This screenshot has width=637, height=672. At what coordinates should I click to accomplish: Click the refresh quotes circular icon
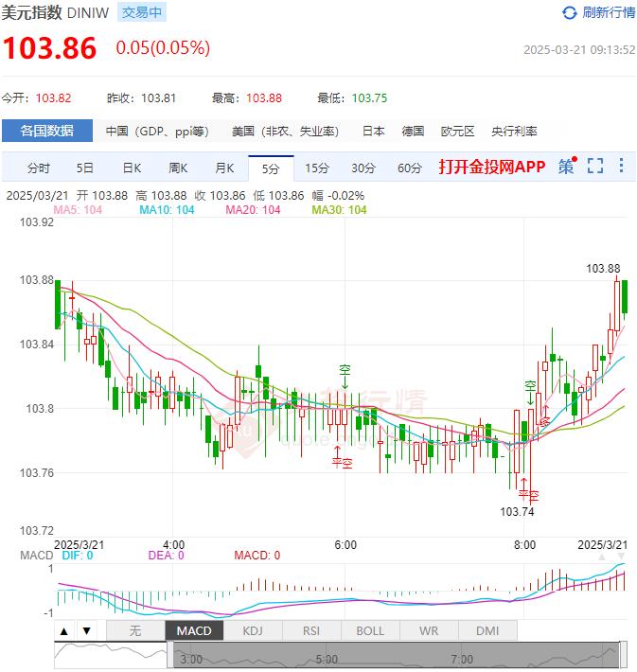(569, 13)
